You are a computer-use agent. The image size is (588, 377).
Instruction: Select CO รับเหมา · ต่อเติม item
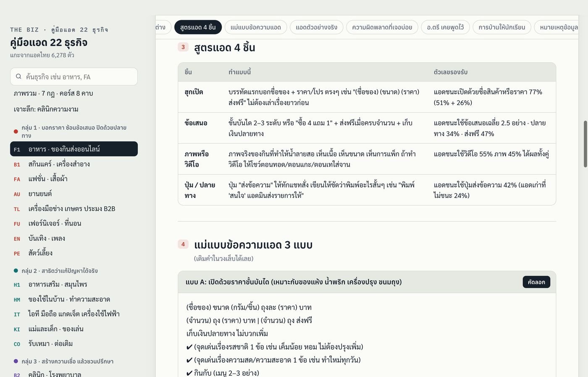click(x=74, y=344)
